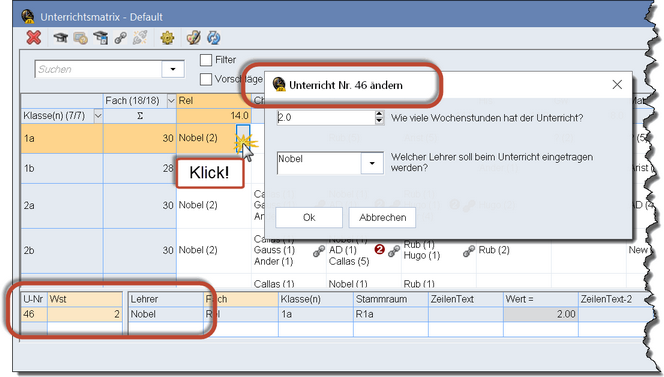Click the red X delete icon in toolbar
The image size is (664, 377).
click(33, 38)
